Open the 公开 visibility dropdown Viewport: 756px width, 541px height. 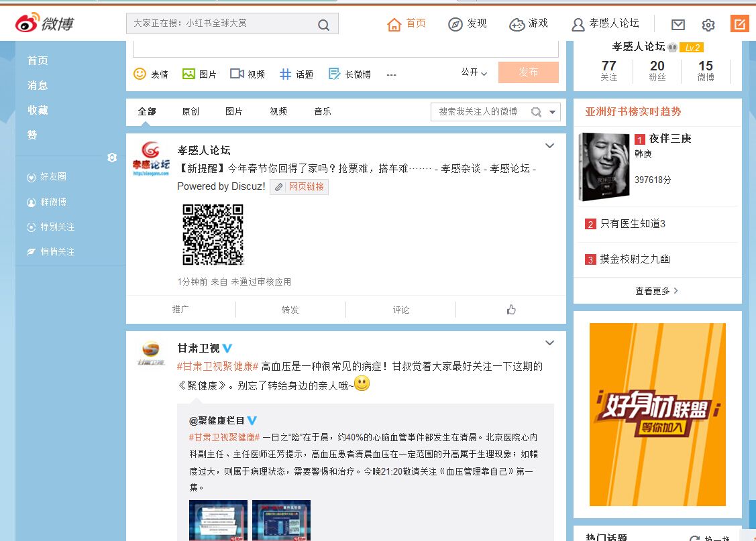474,72
